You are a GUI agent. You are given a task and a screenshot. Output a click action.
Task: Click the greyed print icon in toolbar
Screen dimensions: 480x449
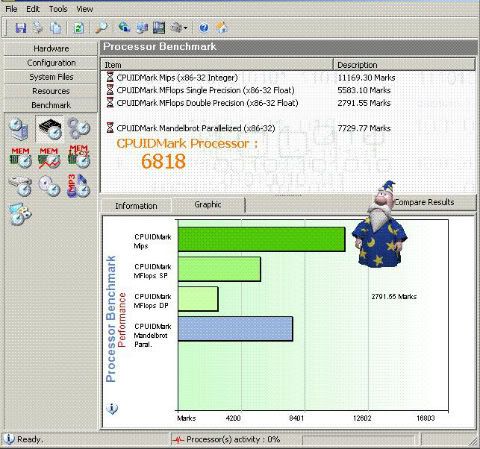coord(38,28)
